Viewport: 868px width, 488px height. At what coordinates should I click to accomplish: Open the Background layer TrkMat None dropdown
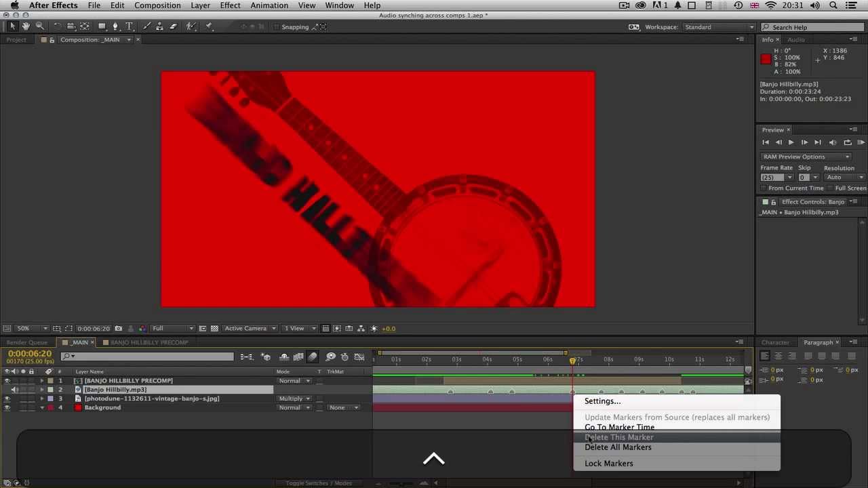345,407
